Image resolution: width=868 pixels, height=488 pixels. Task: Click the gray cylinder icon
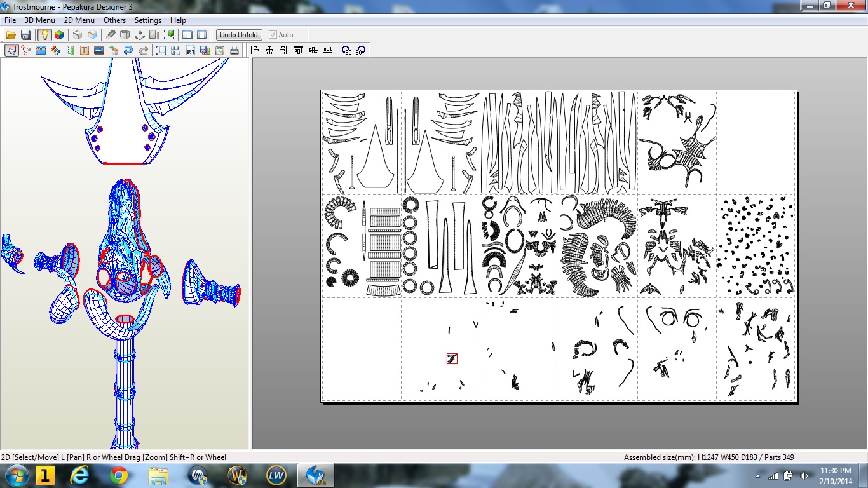[125, 35]
